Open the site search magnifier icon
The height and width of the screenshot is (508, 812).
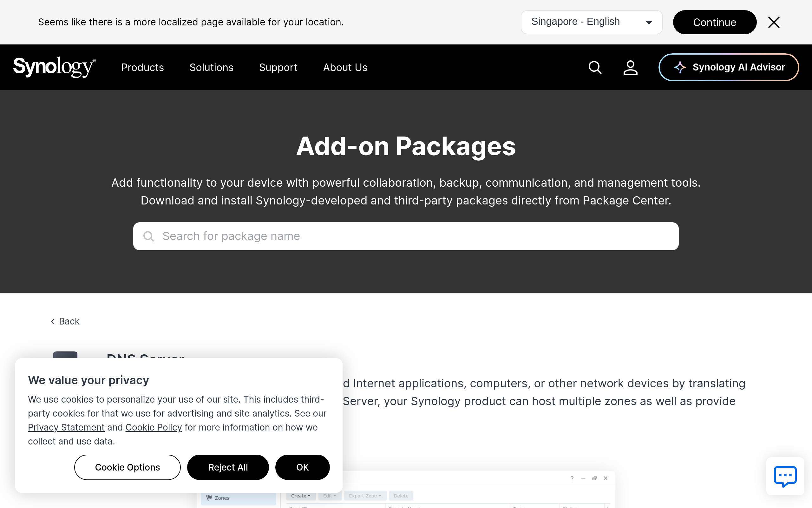click(595, 67)
